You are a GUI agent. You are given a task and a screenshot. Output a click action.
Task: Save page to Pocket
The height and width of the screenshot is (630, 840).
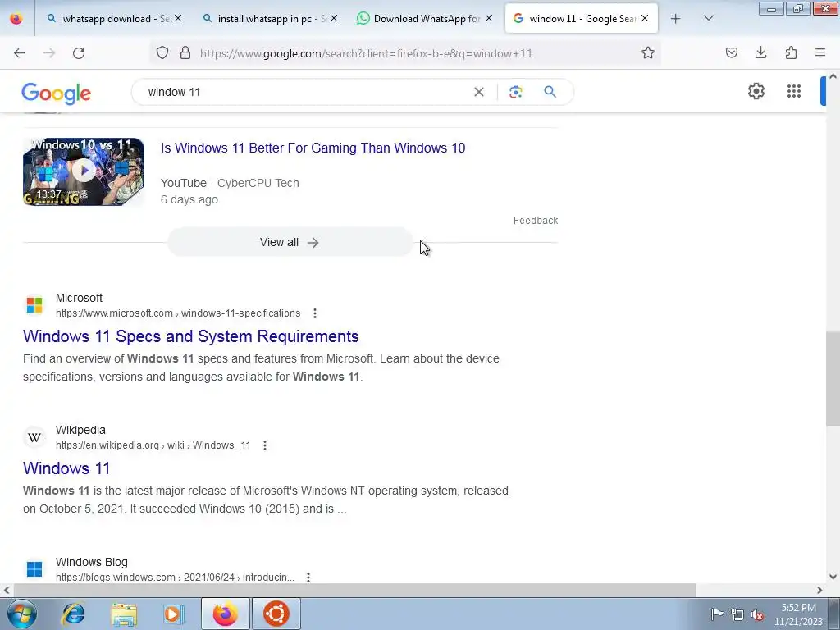coord(731,52)
